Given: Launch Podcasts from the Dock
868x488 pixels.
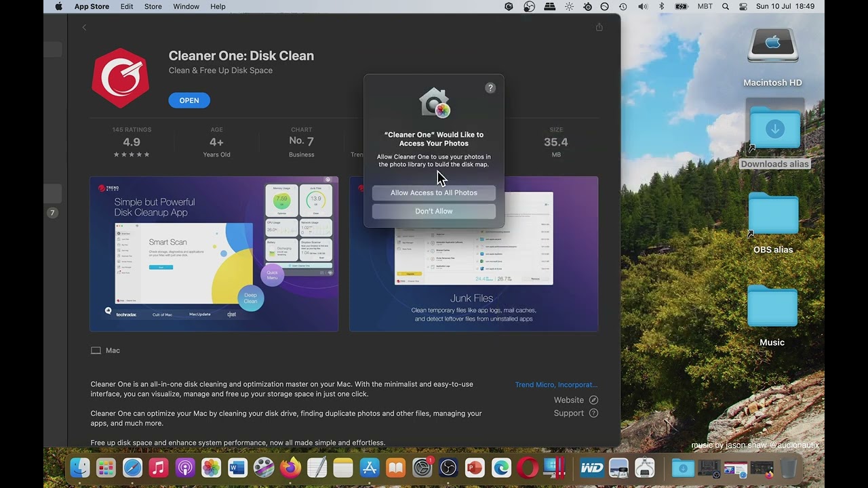Looking at the screenshot, I should tap(185, 468).
